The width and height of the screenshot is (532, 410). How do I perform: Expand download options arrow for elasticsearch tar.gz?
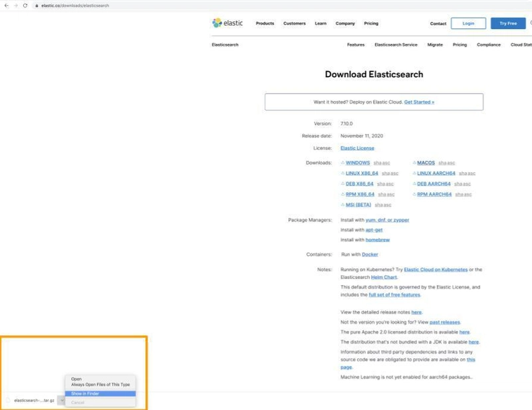(61, 400)
